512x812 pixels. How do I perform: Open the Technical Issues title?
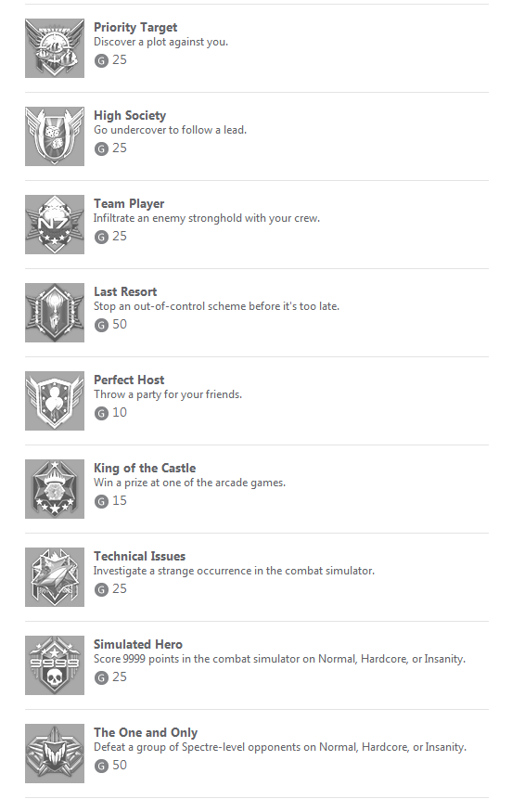(139, 556)
